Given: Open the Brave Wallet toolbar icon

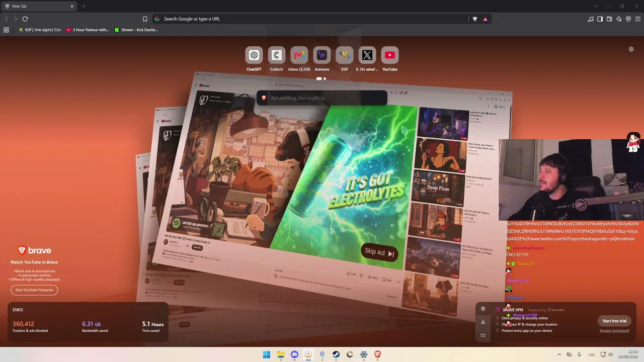Looking at the screenshot, I should pos(609,19).
